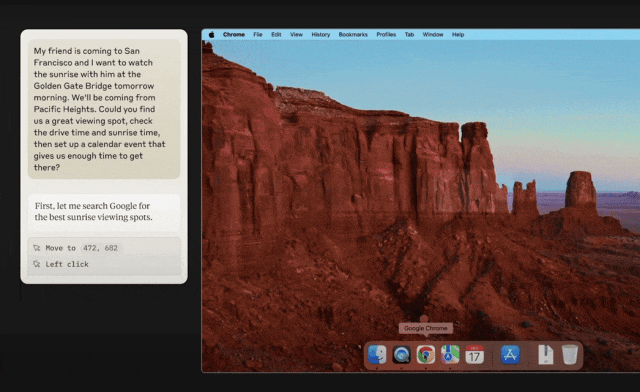Click the "Left click" action row
The height and width of the screenshot is (392, 640).
(104, 264)
